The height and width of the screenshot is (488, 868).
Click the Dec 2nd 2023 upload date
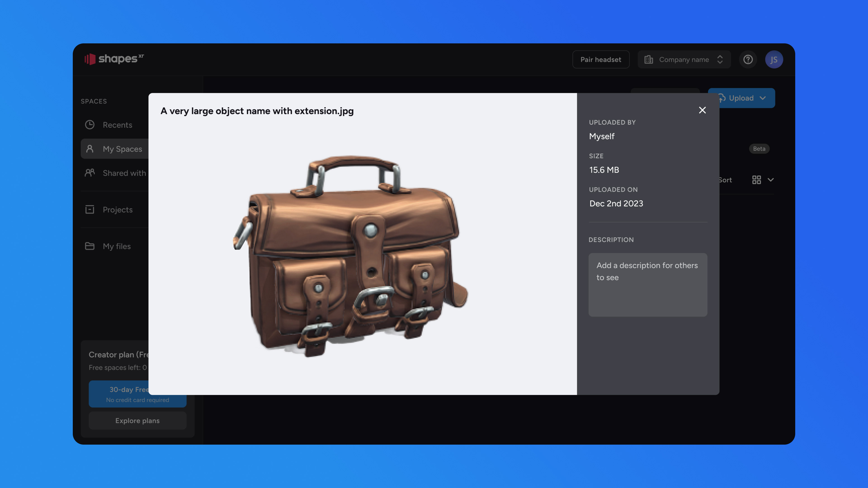[616, 203]
